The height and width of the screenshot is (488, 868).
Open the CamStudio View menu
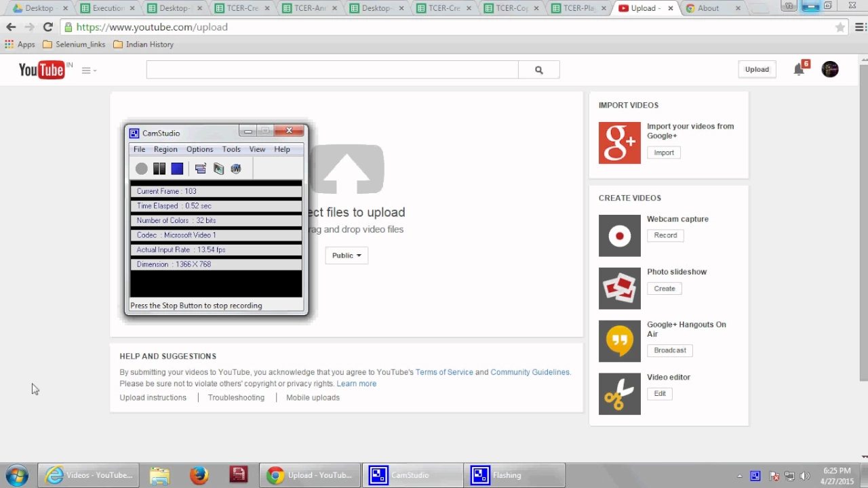click(x=257, y=149)
